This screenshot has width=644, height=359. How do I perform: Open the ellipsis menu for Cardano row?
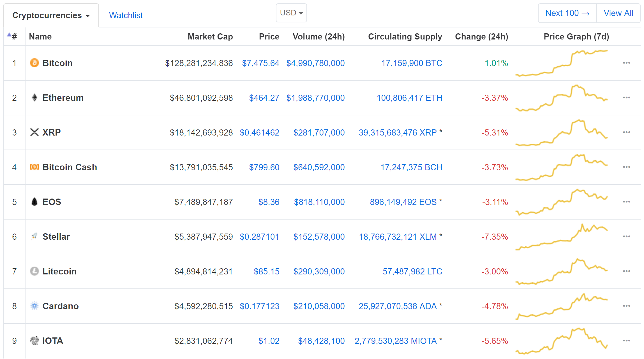627,306
